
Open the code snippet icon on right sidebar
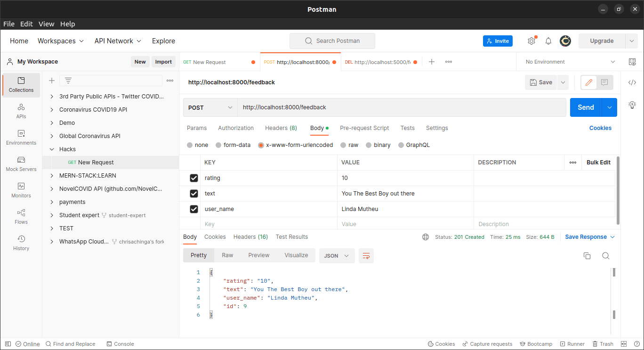point(632,82)
